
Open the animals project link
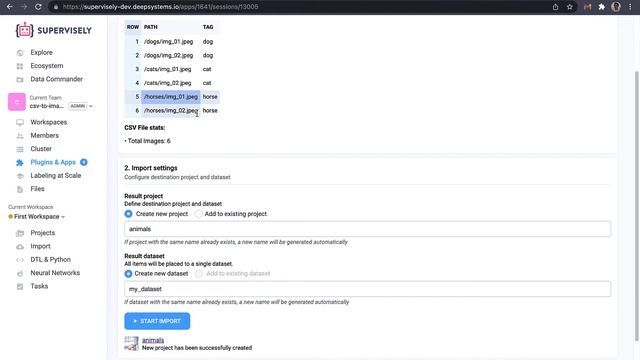point(153,340)
